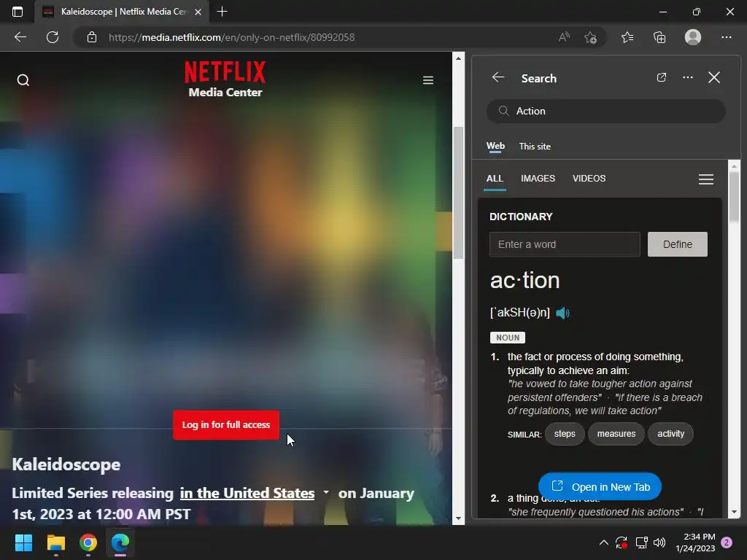Click the NOUN part-of-speech label
This screenshot has height=560, width=747.
click(508, 338)
